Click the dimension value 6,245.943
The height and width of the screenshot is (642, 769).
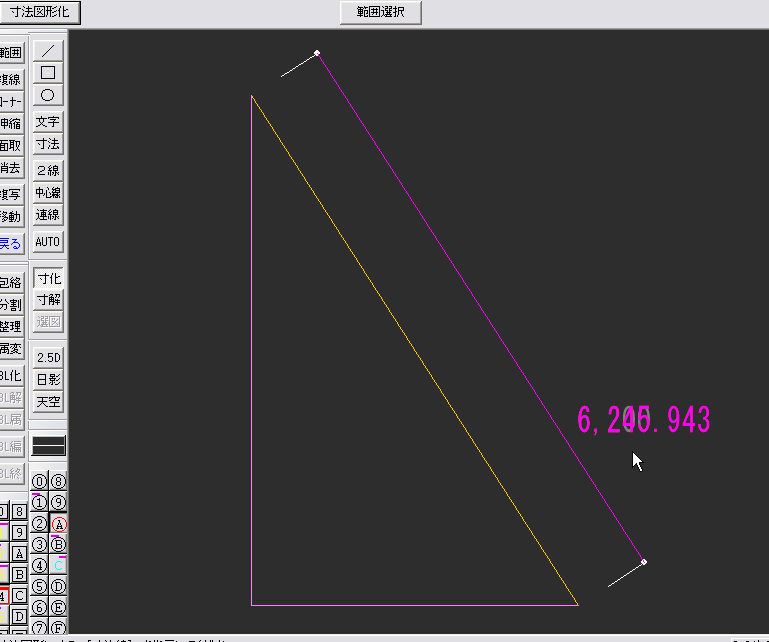(643, 420)
